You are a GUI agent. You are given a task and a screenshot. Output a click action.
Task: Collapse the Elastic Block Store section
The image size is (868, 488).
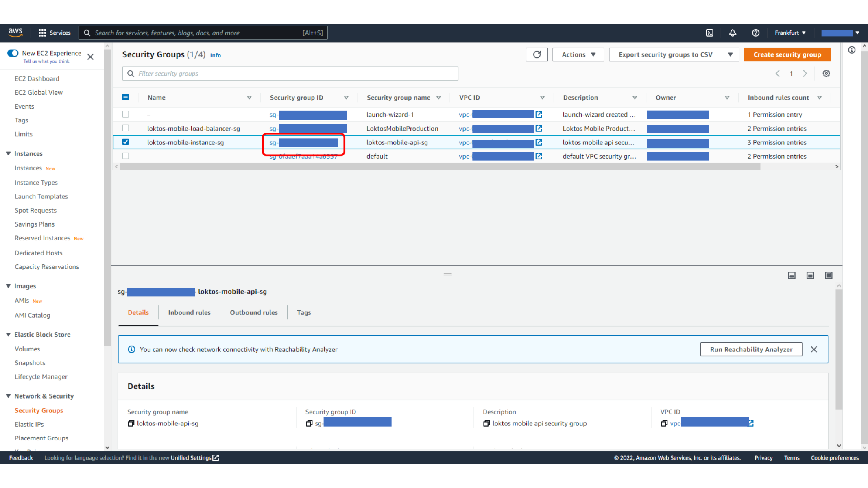click(x=8, y=335)
